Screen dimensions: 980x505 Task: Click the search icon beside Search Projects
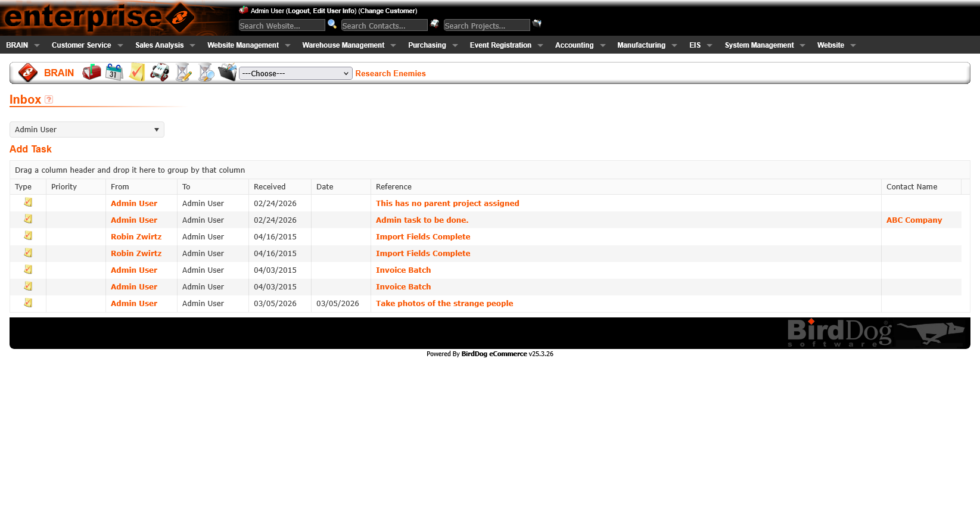(537, 24)
